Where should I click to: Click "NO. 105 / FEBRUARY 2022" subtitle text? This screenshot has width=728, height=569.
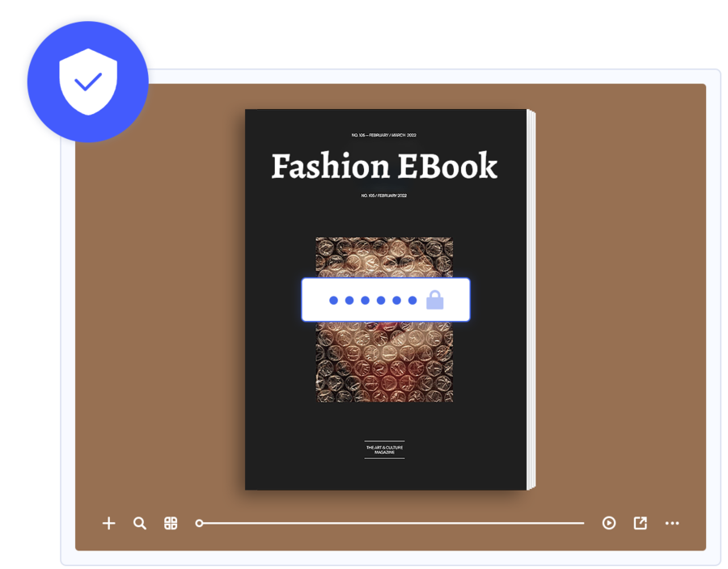pyautogui.click(x=384, y=196)
